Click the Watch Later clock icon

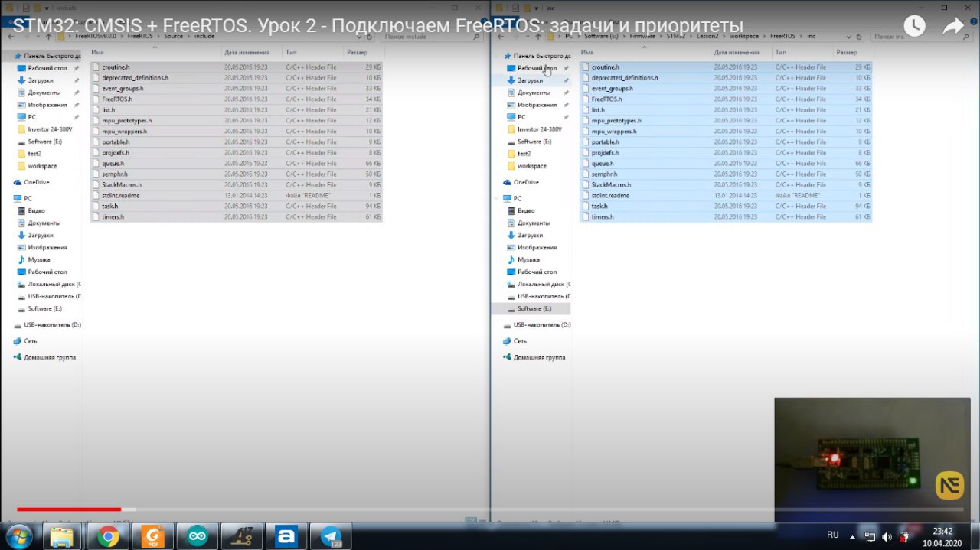[x=914, y=25]
